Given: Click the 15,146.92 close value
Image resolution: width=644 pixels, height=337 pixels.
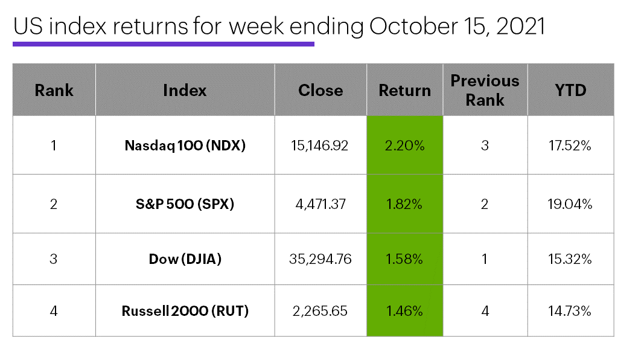Looking at the screenshot, I should (320, 146).
